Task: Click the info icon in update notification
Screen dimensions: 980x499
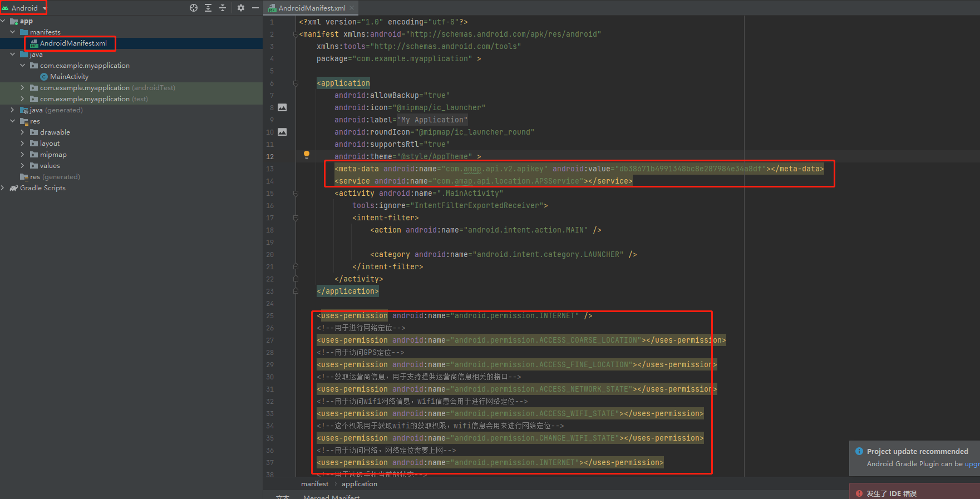Action: coord(859,451)
